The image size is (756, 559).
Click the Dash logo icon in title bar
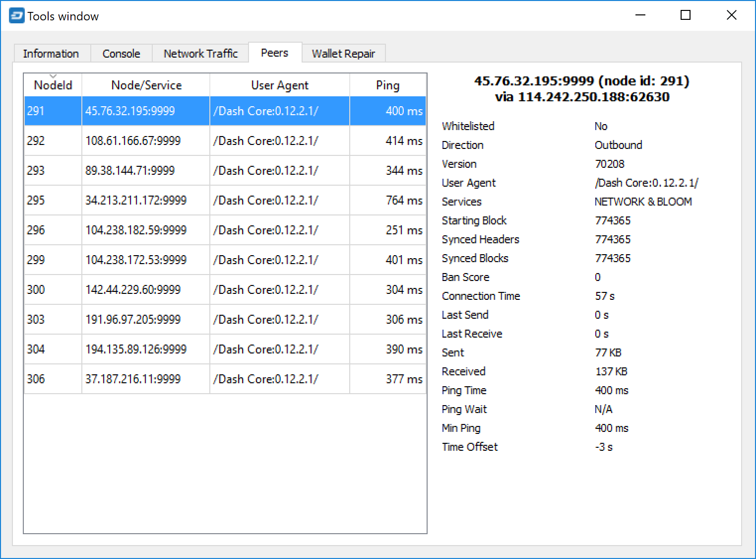16,16
